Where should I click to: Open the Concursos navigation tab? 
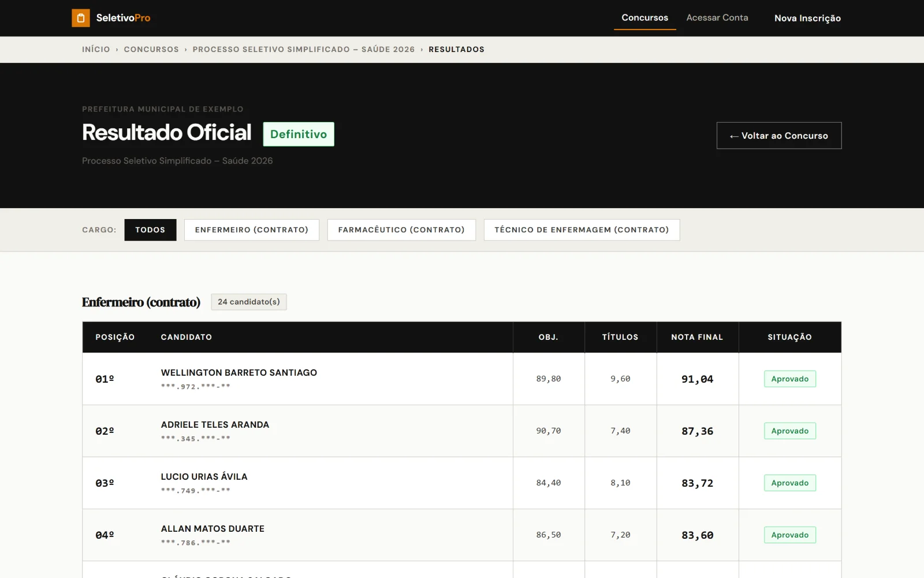(644, 18)
